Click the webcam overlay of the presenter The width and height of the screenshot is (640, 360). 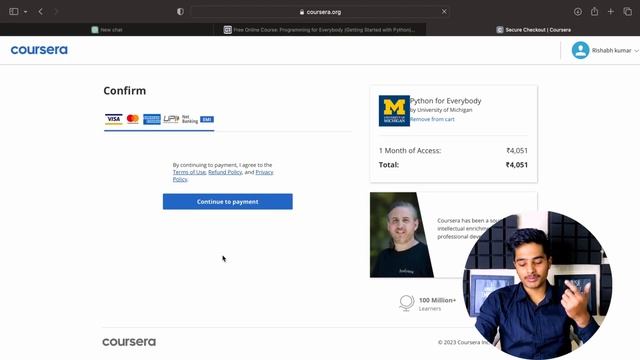(x=538, y=285)
